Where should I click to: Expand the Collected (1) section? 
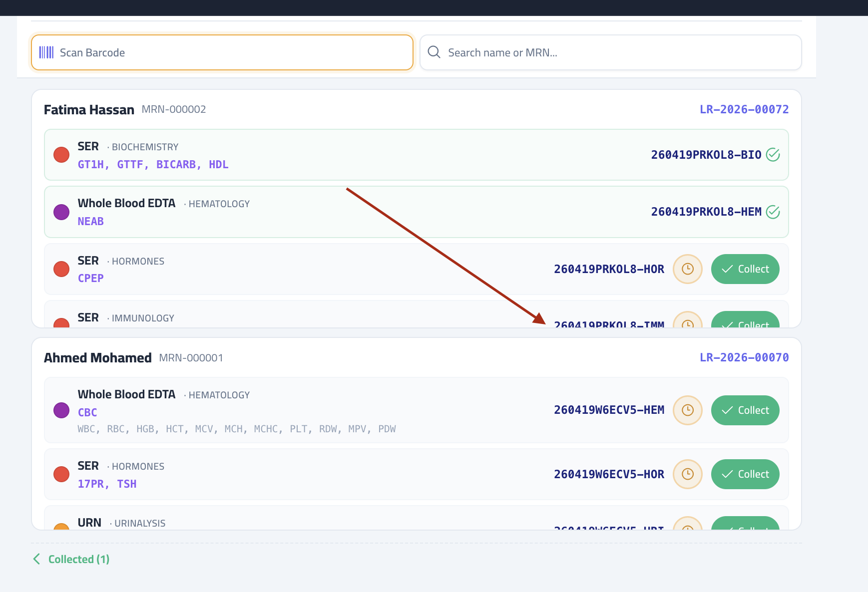click(71, 559)
